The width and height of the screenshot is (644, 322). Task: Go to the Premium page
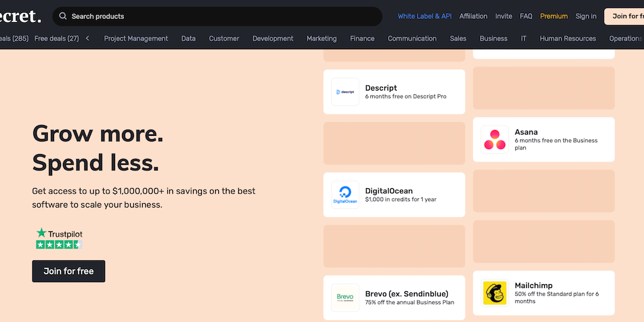point(553,16)
